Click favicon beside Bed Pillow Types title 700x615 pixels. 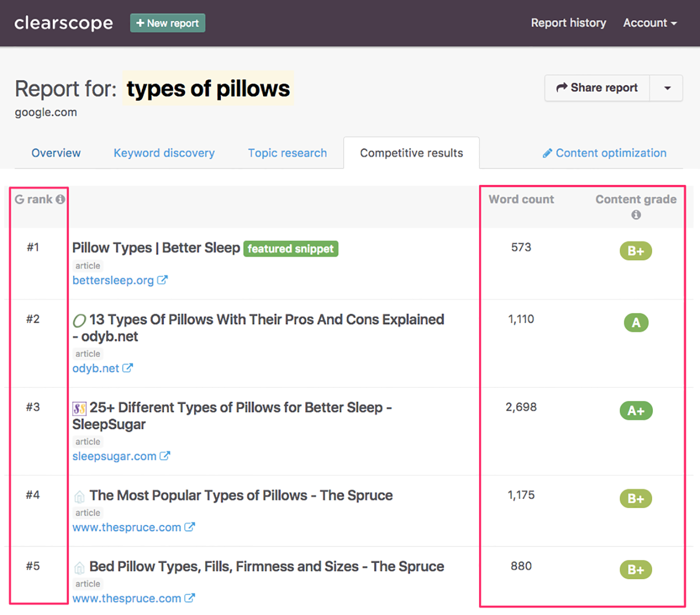click(x=79, y=568)
